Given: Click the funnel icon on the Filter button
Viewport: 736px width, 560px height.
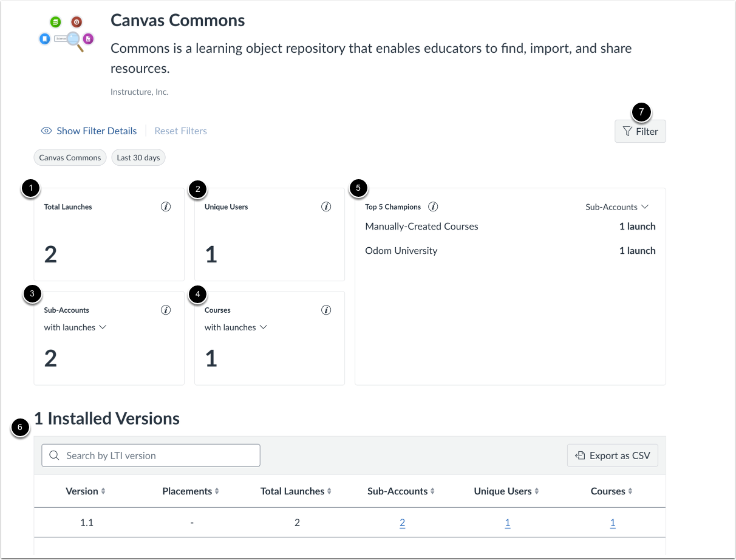Looking at the screenshot, I should tap(628, 131).
